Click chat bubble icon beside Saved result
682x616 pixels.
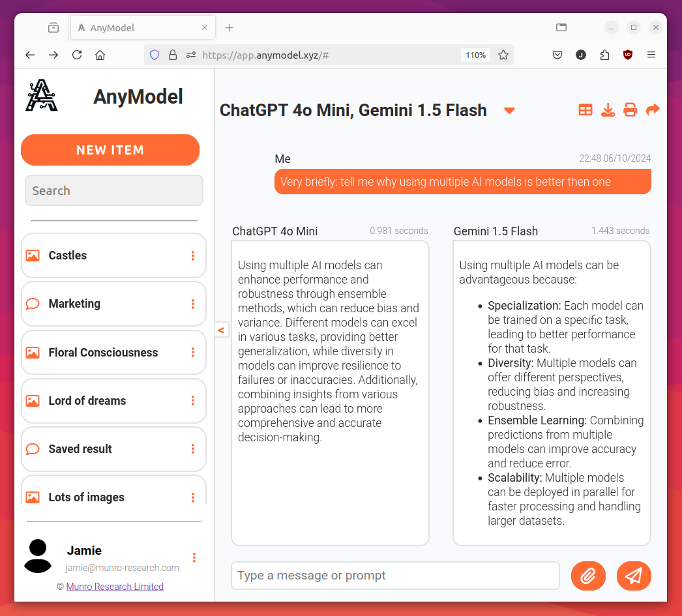(x=33, y=448)
